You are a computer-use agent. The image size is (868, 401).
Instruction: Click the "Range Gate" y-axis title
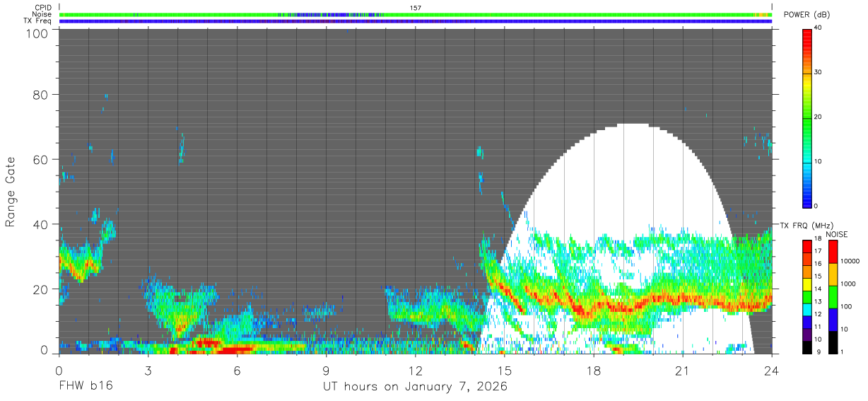11,191
